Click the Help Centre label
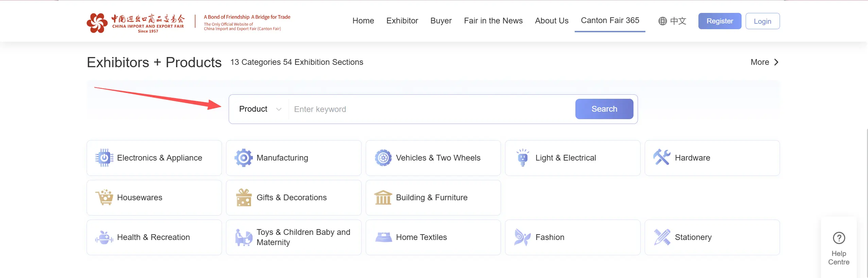Screen dimensions: 868x278 pos(839,258)
